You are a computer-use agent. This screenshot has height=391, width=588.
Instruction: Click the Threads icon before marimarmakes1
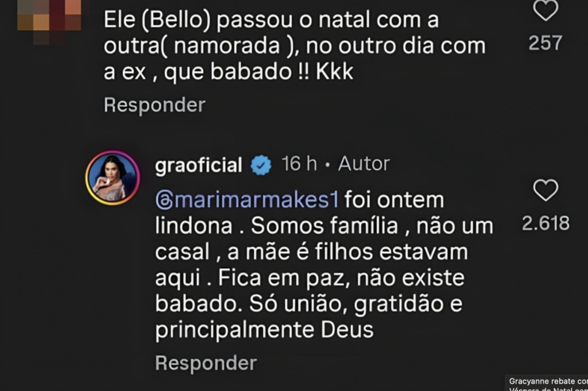coord(164,201)
